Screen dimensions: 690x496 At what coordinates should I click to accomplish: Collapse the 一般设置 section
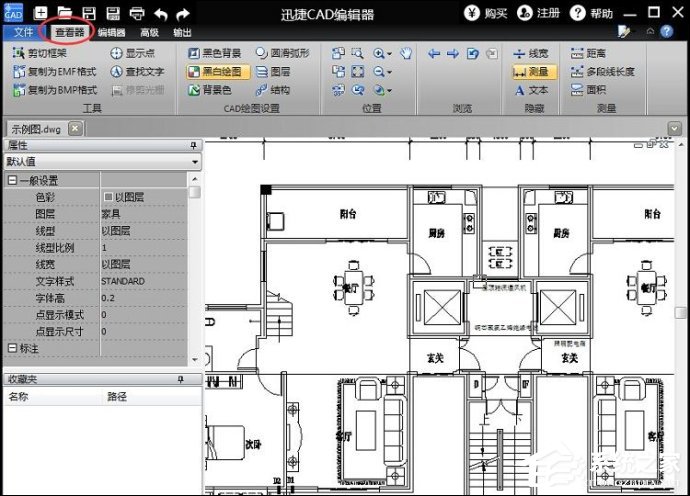[12, 181]
